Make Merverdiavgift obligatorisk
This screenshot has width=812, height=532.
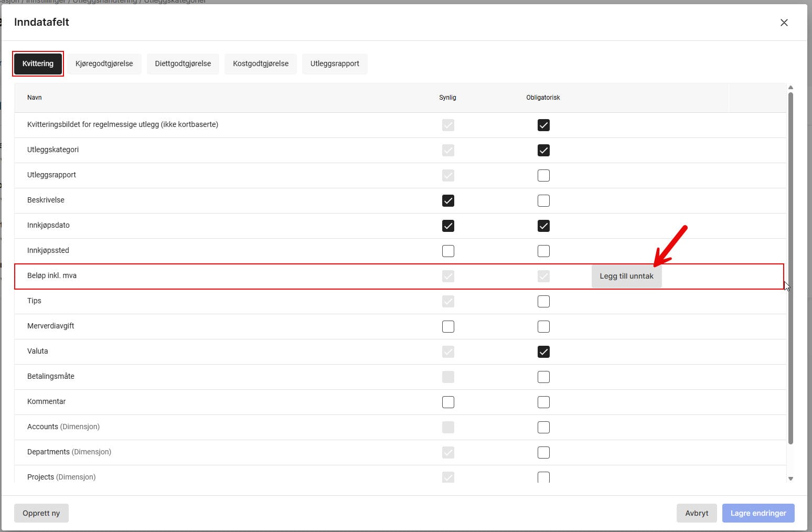point(543,327)
